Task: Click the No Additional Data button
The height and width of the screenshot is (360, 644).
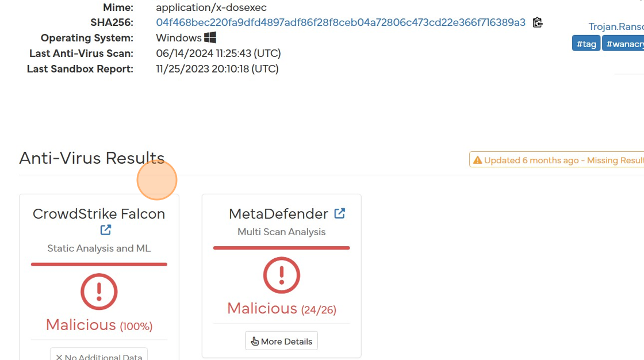Action: coord(99,356)
